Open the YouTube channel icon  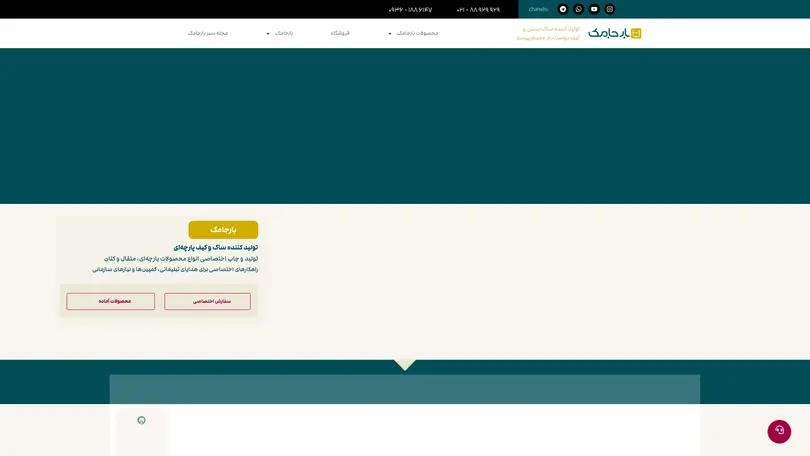point(594,9)
